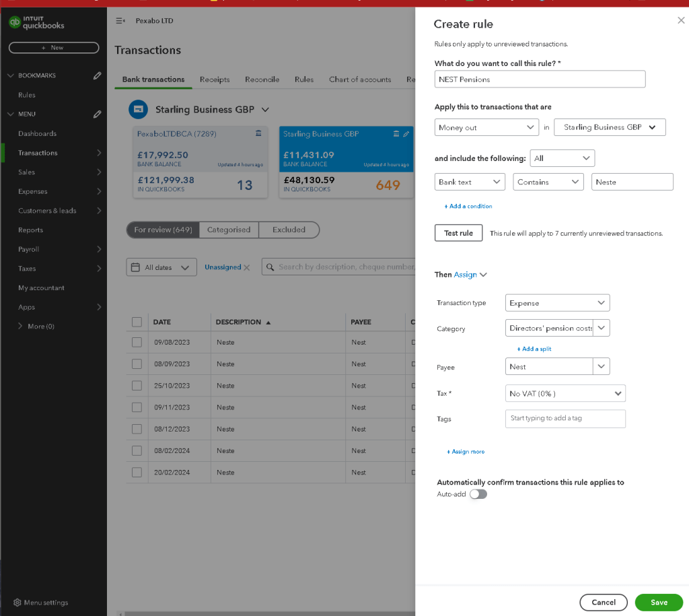689x616 pixels.
Task: Click the Add a split link
Action: 534,349
